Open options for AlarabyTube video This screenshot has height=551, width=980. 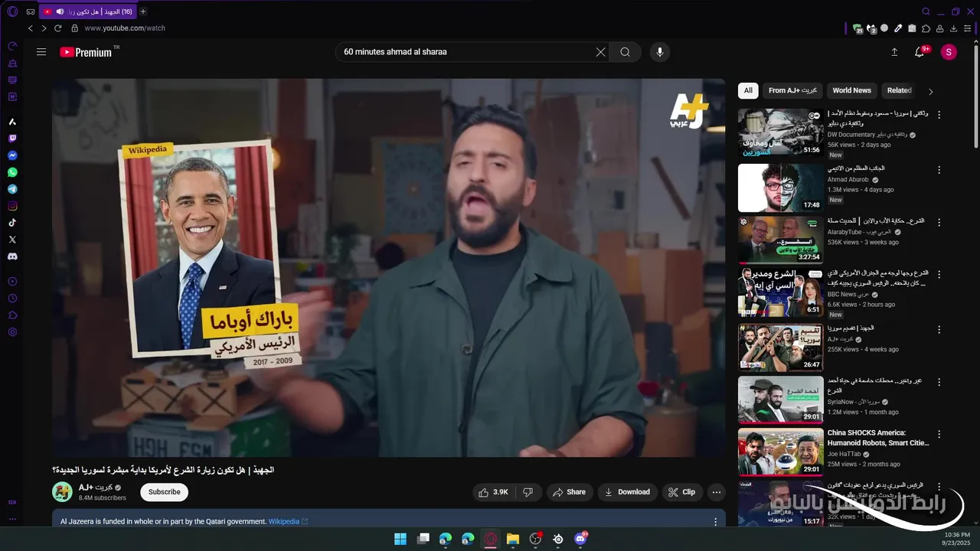pyautogui.click(x=939, y=222)
